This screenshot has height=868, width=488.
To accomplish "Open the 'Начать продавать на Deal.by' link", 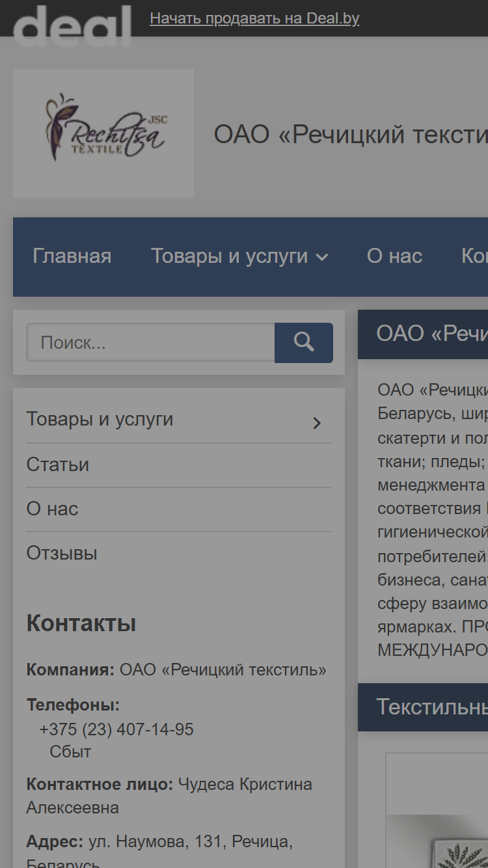I will [254, 18].
